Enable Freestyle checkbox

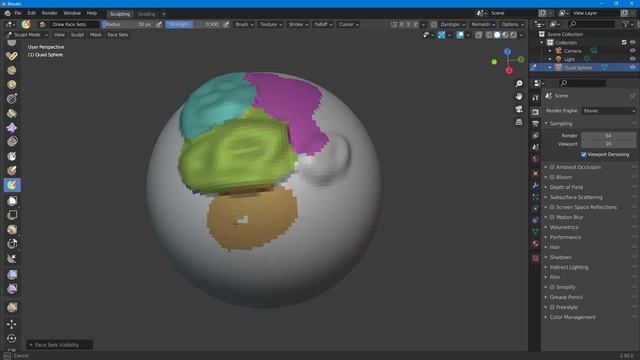(x=552, y=307)
